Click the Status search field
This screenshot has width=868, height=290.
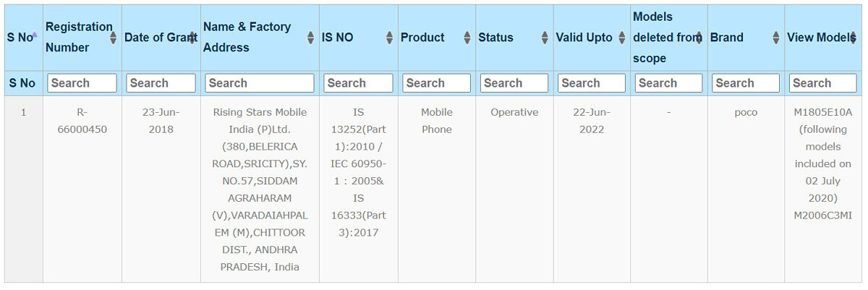(514, 83)
